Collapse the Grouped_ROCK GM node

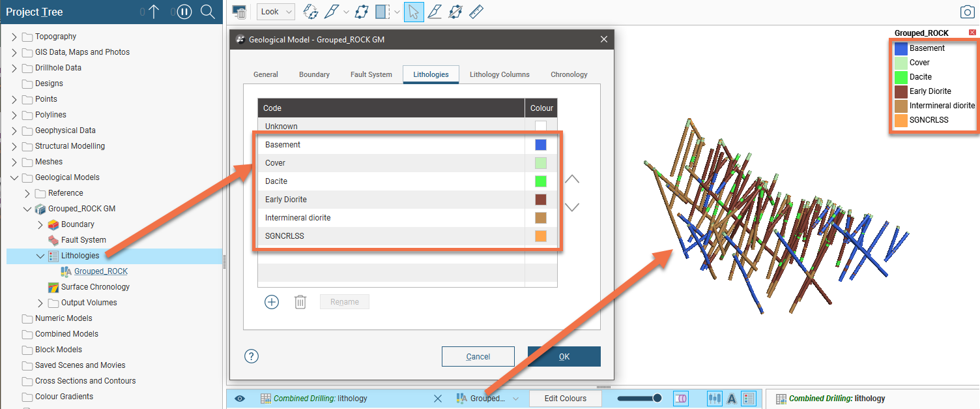pyautogui.click(x=27, y=209)
